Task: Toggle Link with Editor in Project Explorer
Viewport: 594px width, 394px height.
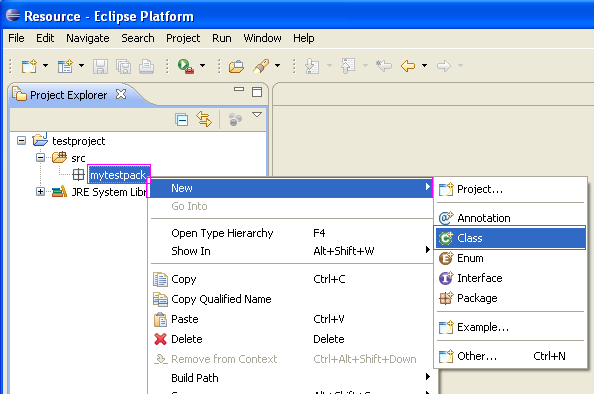Action: (204, 119)
